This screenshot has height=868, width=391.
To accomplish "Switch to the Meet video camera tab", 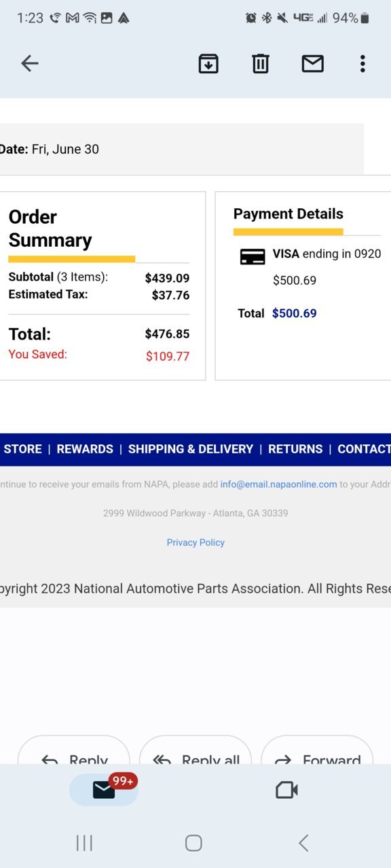I will (286, 790).
